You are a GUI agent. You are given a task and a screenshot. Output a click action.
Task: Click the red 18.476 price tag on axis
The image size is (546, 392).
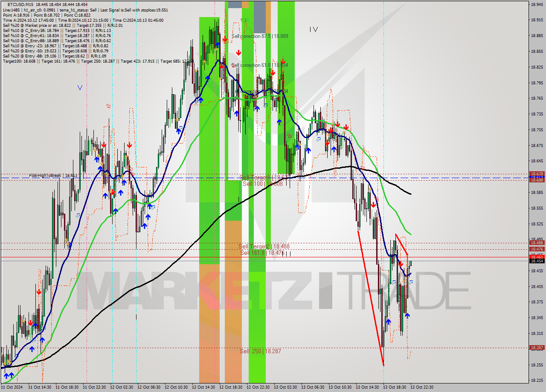pyautogui.click(x=537, y=249)
